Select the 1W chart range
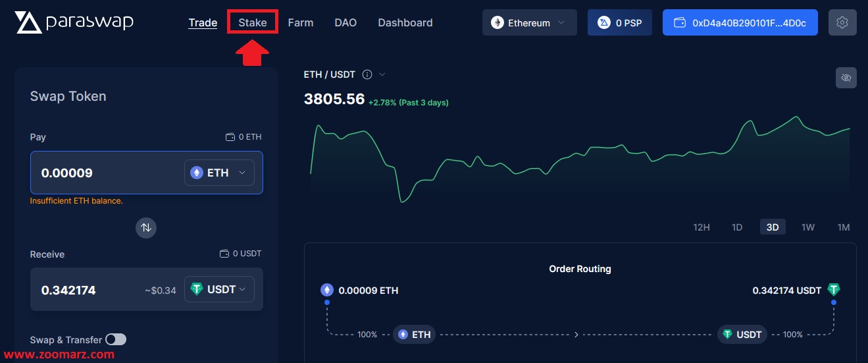Viewport: 868px width, 363px height. pyautogui.click(x=808, y=227)
